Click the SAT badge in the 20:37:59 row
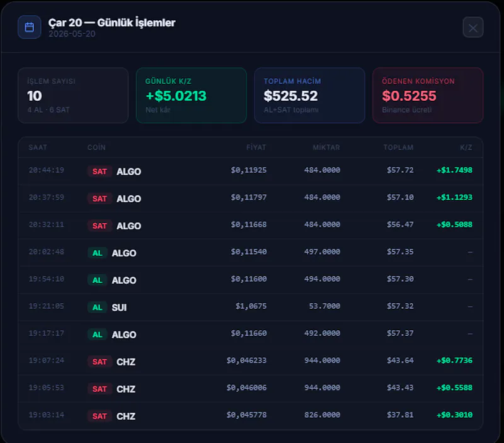The height and width of the screenshot is (443, 504). [x=100, y=198]
